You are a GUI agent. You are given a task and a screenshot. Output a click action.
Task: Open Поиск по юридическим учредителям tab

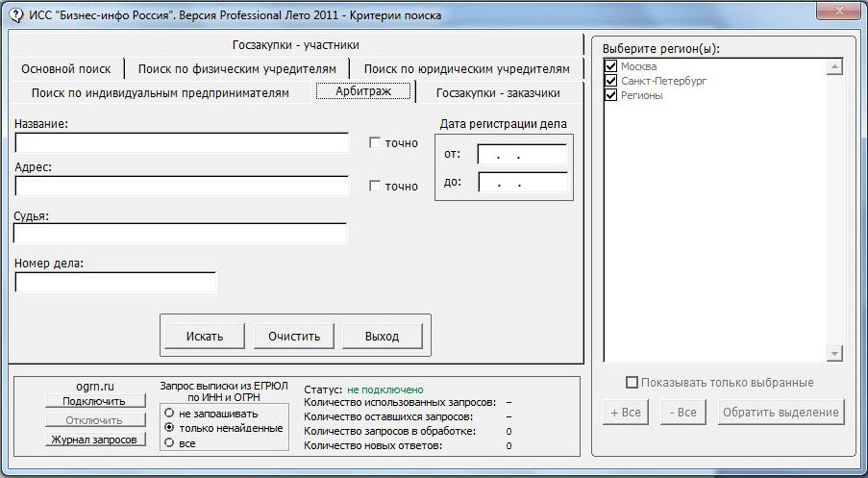tap(466, 68)
